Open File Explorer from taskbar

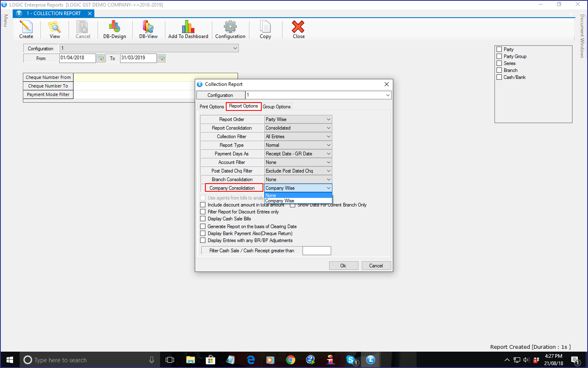[191, 360]
